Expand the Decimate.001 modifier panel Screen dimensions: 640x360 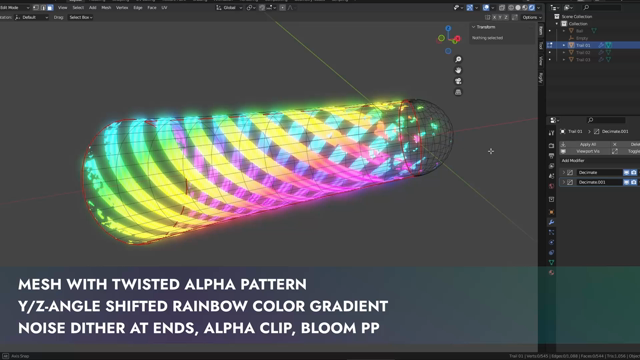564,182
